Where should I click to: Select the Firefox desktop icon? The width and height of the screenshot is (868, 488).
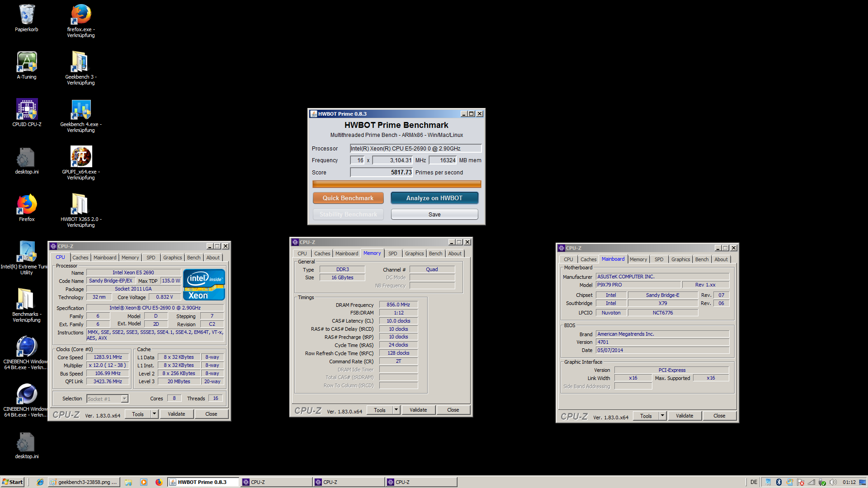(27, 204)
